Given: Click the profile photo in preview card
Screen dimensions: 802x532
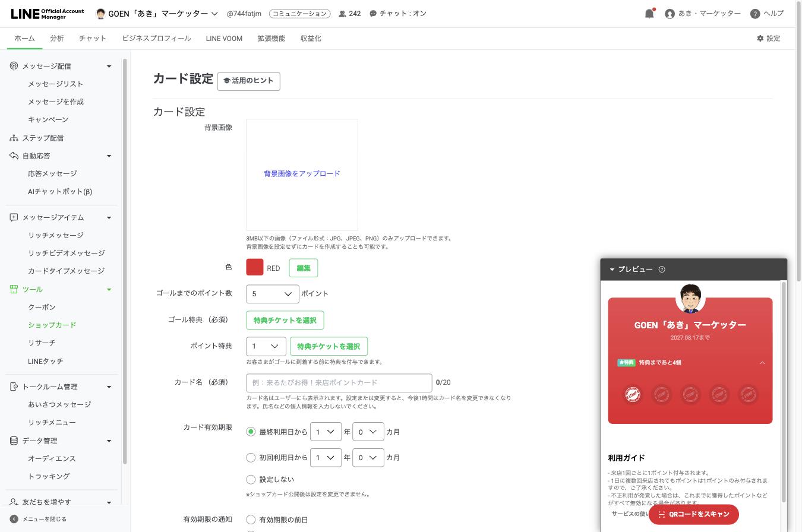Looking at the screenshot, I should point(690,298).
